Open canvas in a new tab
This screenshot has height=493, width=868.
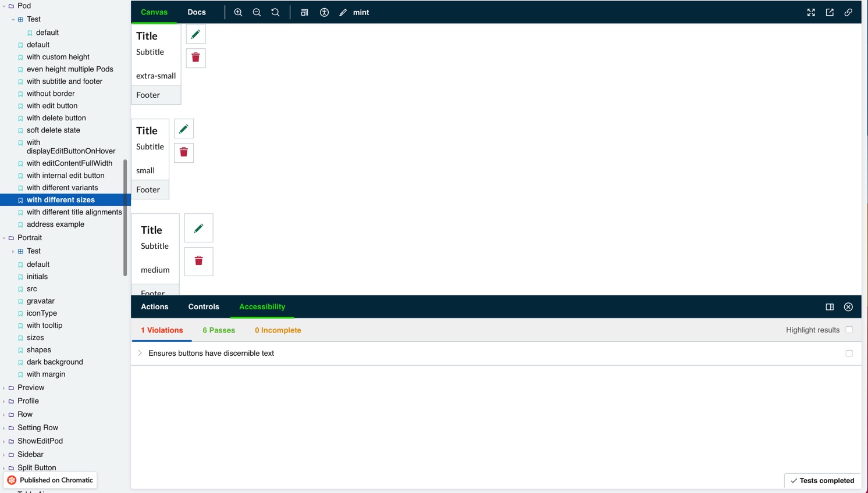[x=830, y=12]
